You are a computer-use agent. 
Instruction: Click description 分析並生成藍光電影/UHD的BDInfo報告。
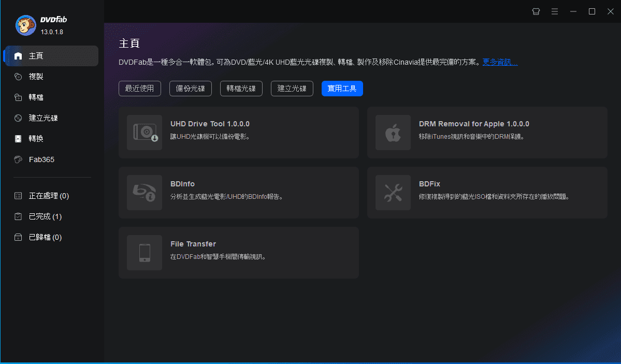tap(226, 196)
